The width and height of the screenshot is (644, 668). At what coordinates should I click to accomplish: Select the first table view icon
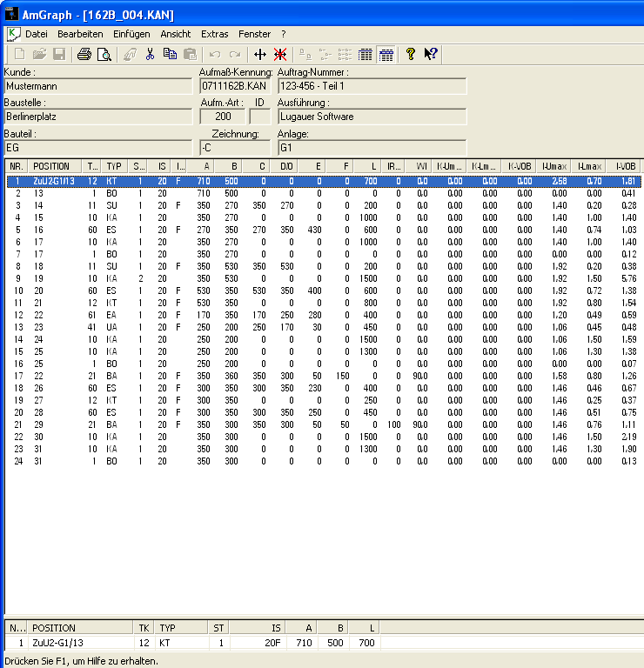pos(366,54)
